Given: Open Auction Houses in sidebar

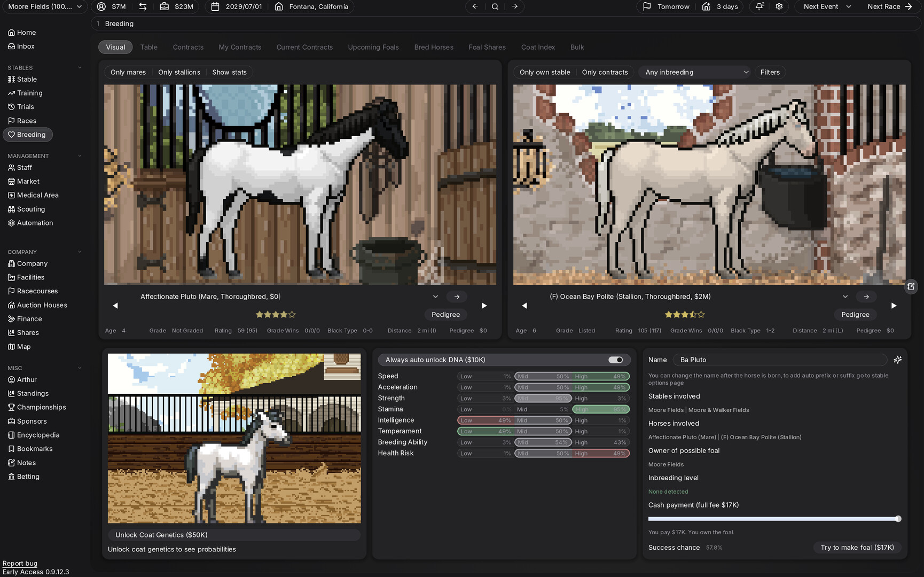Looking at the screenshot, I should (42, 305).
